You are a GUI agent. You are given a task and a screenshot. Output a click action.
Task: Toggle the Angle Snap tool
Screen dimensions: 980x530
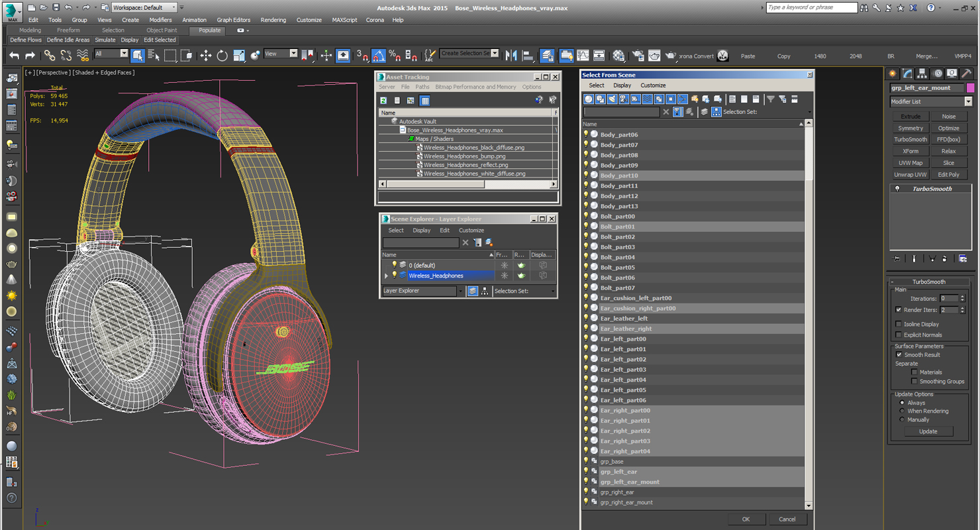click(x=379, y=56)
